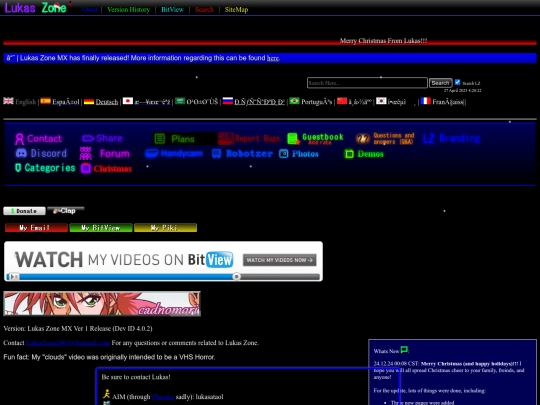This screenshot has width=540, height=405.
Task: Select the Saudi Arabian flag icon
Action: 180,101
